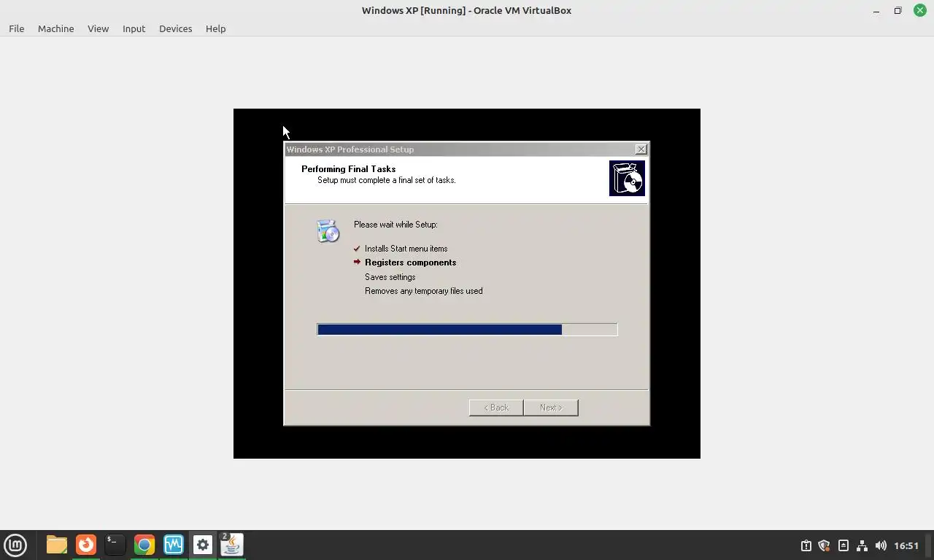Click the arrow beside Registers components
The width and height of the screenshot is (934, 560).
(x=357, y=262)
